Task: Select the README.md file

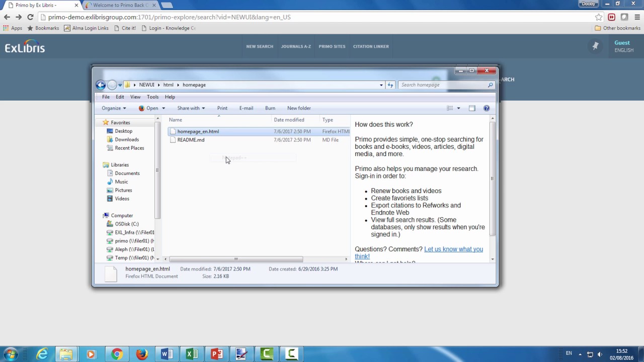Action: (191, 140)
